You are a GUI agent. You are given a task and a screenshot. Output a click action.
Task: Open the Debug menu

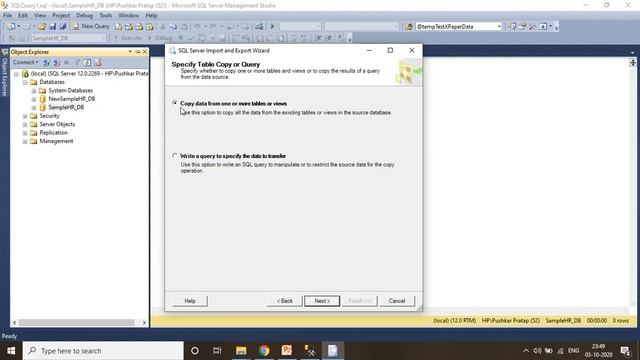(x=84, y=15)
